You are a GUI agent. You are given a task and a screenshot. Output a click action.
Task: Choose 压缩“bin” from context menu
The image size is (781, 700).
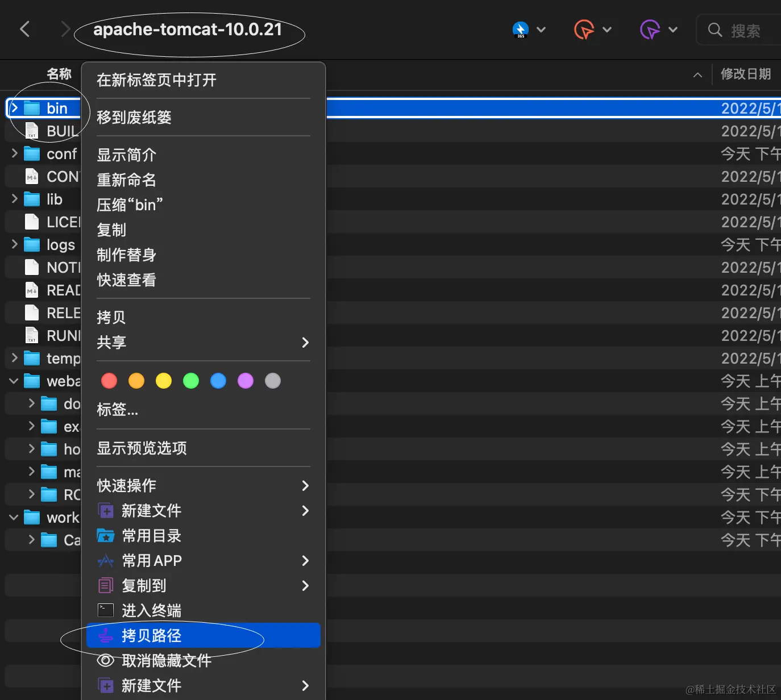pyautogui.click(x=203, y=205)
